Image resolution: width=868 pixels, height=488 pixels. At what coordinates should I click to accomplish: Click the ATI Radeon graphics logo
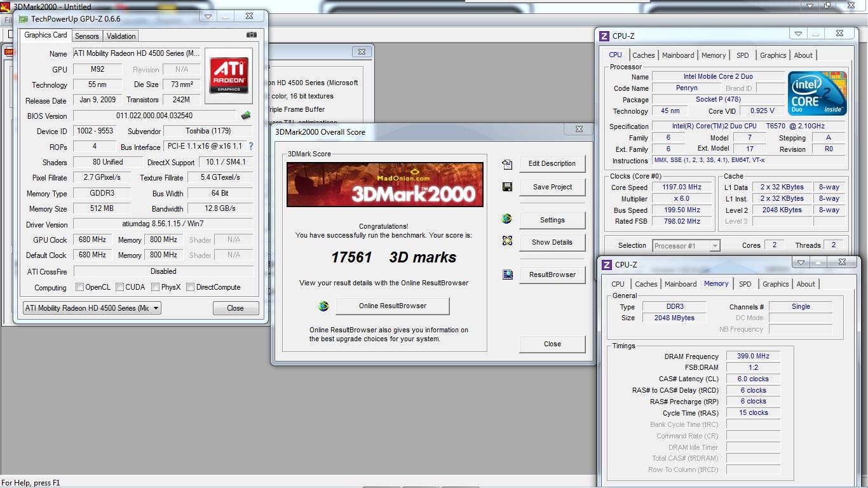(229, 76)
